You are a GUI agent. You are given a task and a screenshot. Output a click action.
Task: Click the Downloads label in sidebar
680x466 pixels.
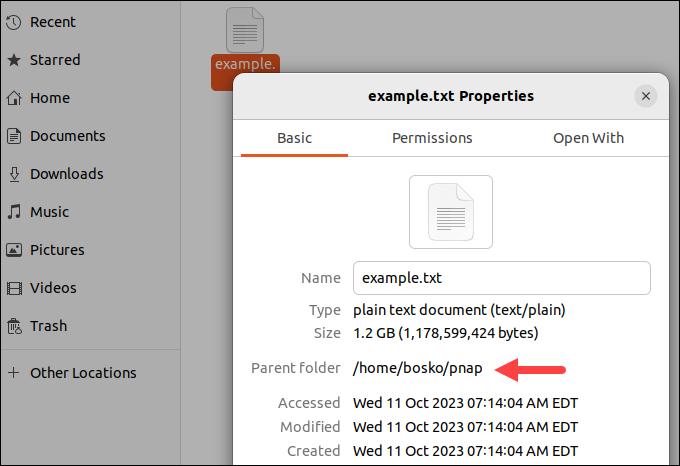pyautogui.click(x=67, y=174)
